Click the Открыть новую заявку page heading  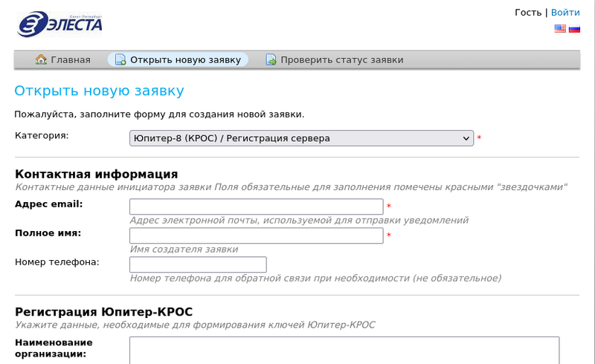click(99, 91)
